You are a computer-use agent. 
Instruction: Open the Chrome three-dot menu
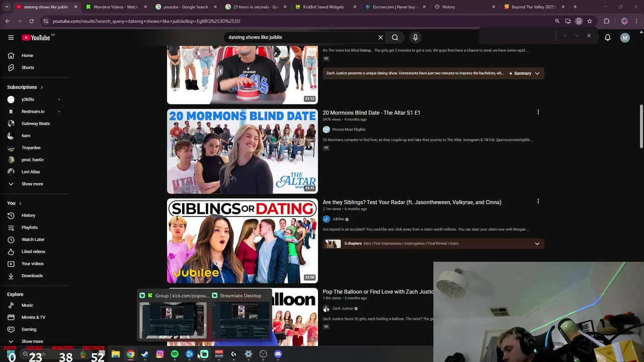click(637, 21)
